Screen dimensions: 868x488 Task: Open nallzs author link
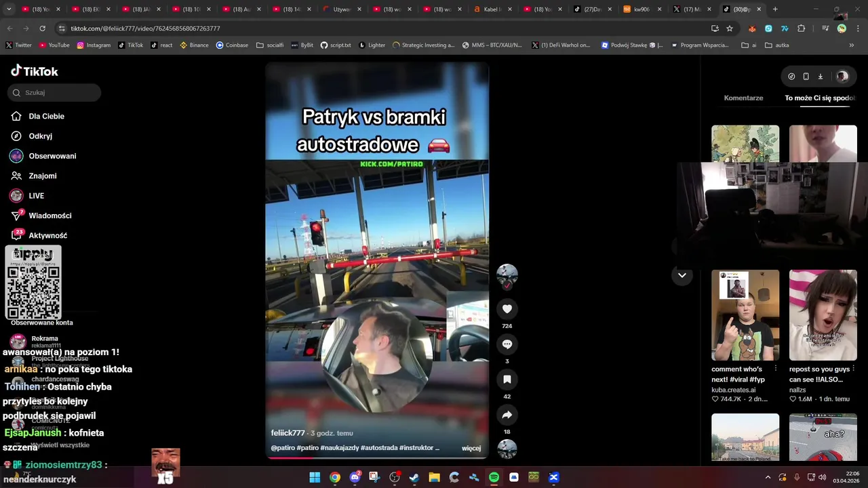tap(797, 390)
